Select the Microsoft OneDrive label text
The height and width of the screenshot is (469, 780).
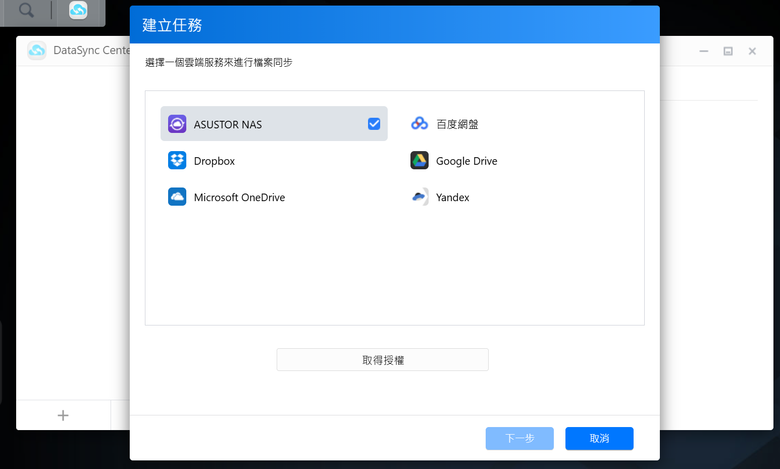coord(239,197)
